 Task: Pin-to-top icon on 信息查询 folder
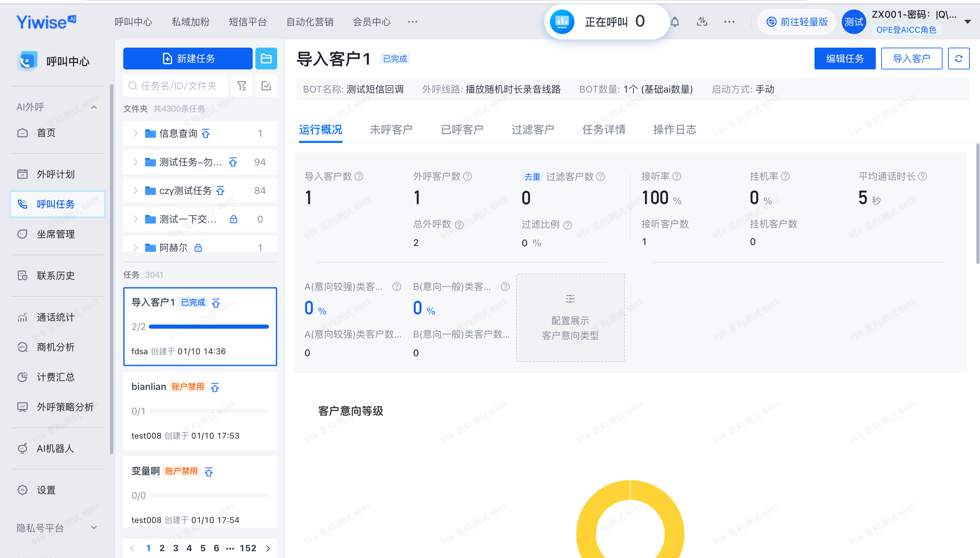pyautogui.click(x=206, y=133)
